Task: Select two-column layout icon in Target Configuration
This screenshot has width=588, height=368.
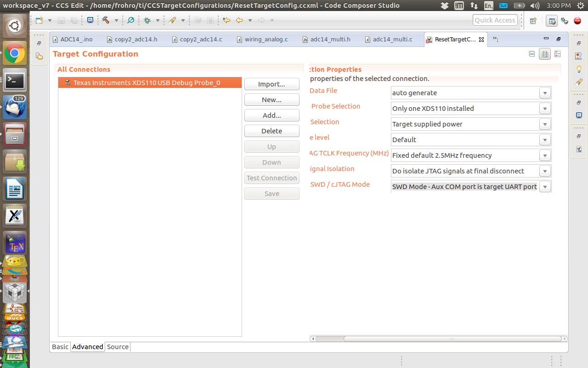Action: point(545,54)
